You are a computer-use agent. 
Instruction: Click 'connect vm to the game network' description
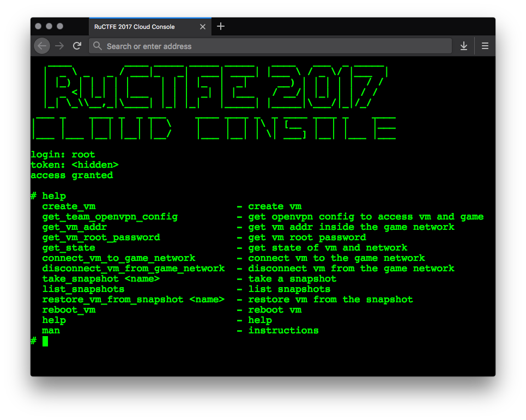[336, 258]
